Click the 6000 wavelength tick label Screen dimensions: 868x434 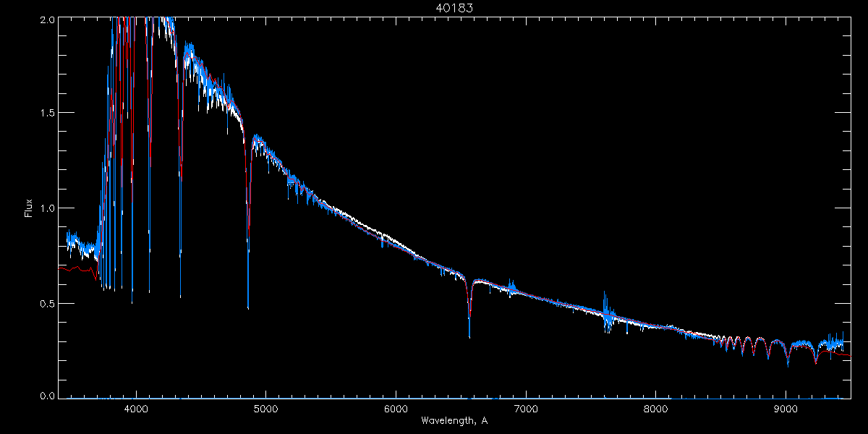click(x=396, y=408)
